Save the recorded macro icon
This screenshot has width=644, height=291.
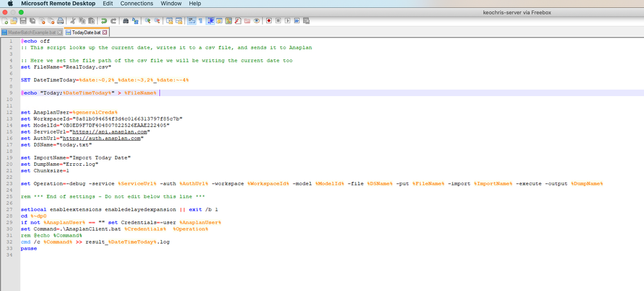coord(306,21)
